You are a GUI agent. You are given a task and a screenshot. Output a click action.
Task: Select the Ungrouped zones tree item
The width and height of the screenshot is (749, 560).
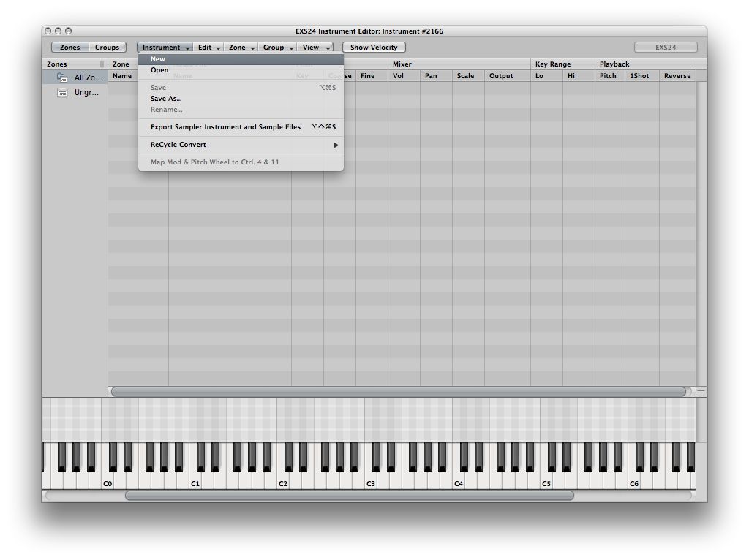[x=75, y=93]
